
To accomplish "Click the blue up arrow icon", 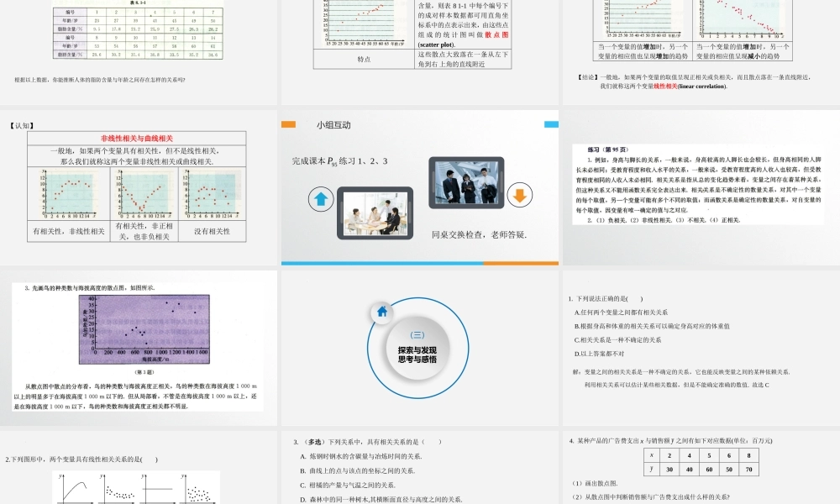I will click(x=320, y=197).
